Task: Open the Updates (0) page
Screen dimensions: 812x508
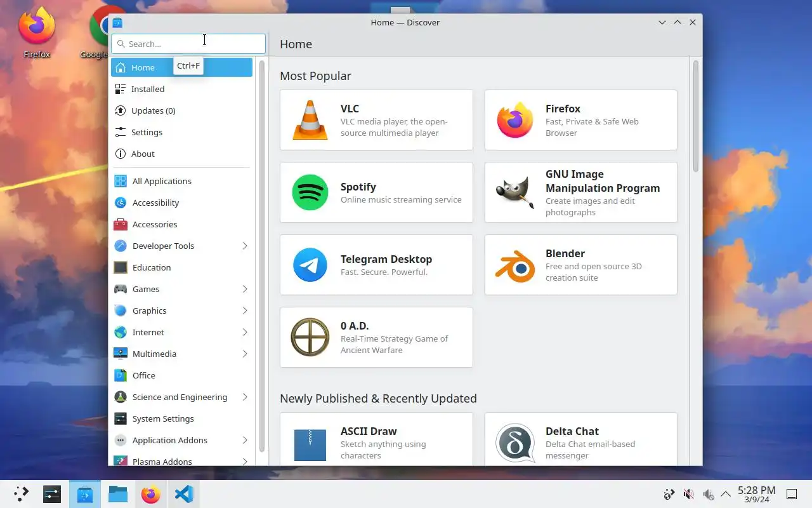Action: point(181,110)
